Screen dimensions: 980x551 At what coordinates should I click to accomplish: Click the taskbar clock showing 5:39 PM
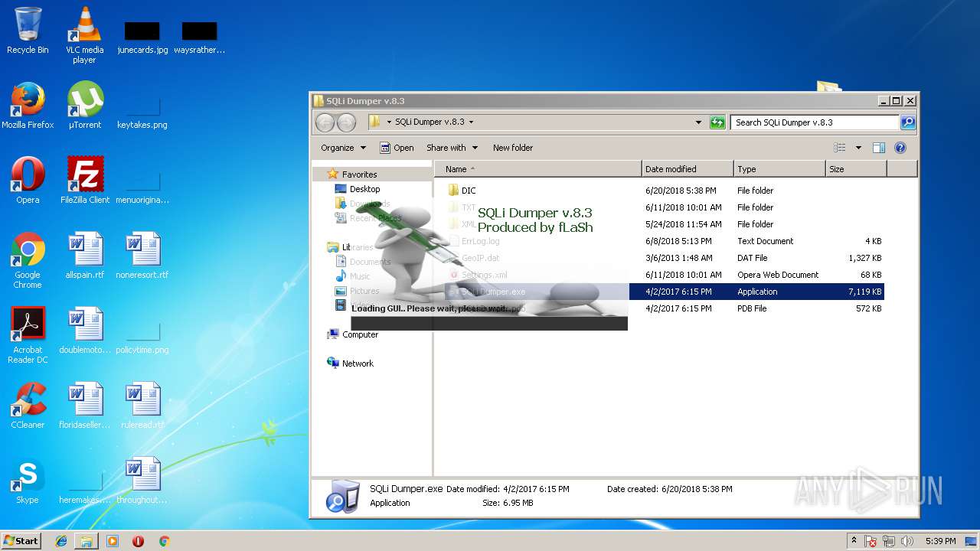click(940, 541)
